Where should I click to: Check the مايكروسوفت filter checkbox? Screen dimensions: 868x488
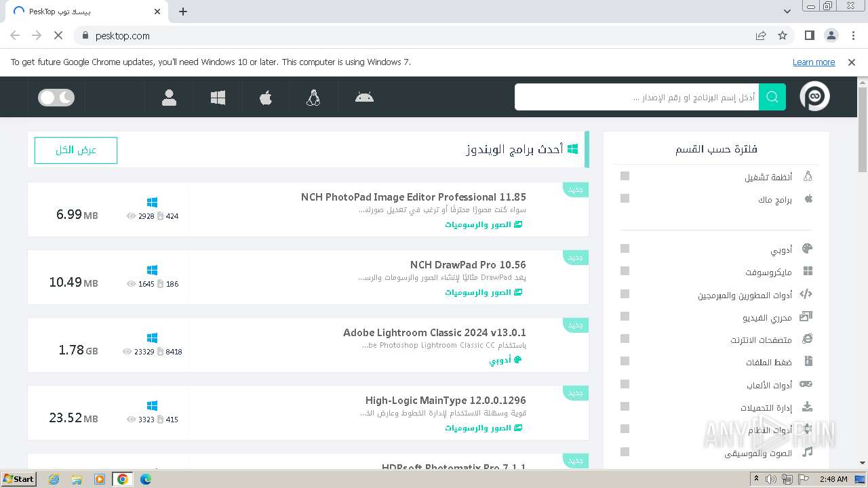pos(625,271)
